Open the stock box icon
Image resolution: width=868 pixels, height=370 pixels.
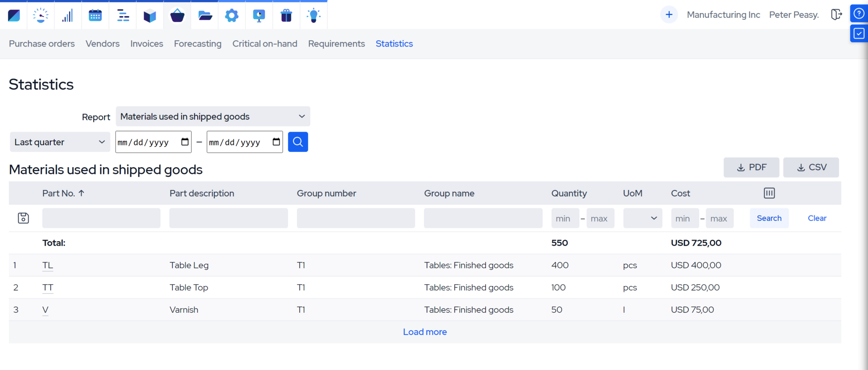[150, 16]
